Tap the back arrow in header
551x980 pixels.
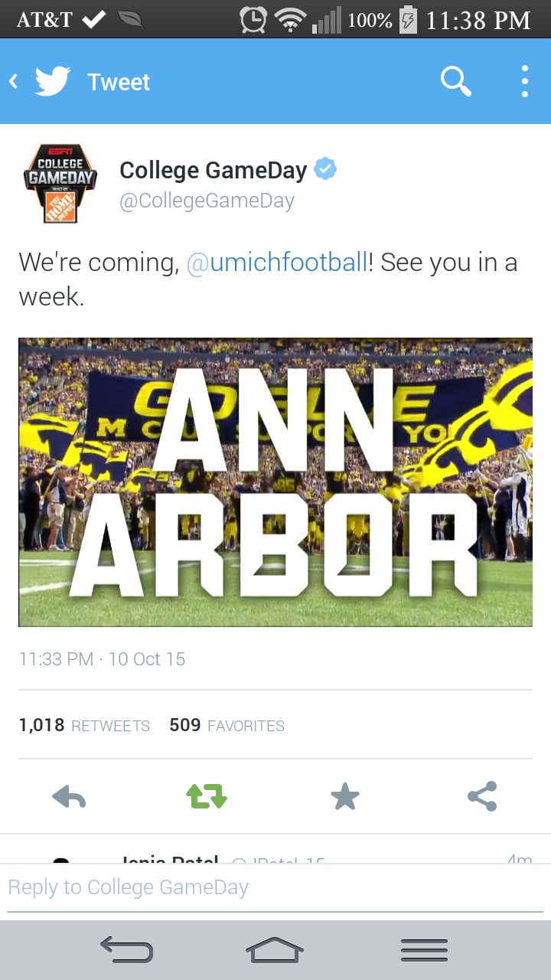click(14, 81)
